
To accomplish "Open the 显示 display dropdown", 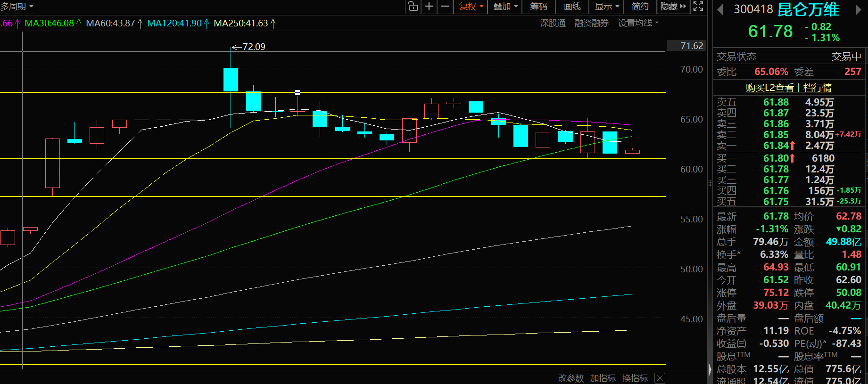I will (607, 7).
